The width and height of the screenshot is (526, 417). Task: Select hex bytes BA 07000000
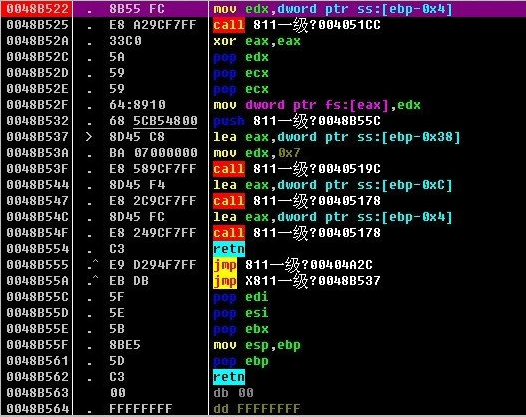(153, 153)
